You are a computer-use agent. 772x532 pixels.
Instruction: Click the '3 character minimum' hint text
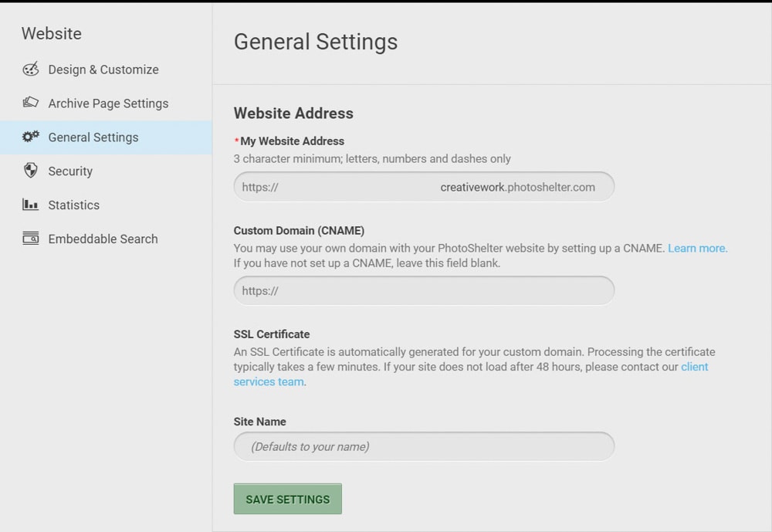coord(372,158)
